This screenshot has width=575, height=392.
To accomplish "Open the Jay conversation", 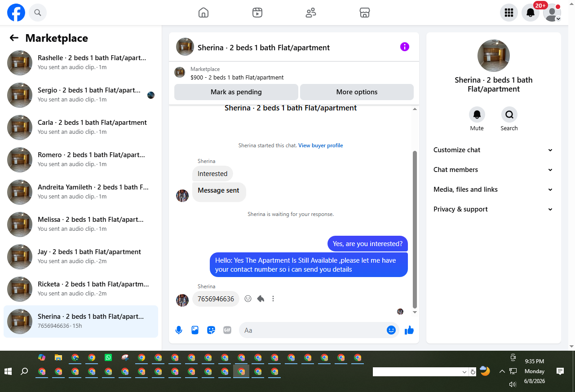I will click(81, 257).
